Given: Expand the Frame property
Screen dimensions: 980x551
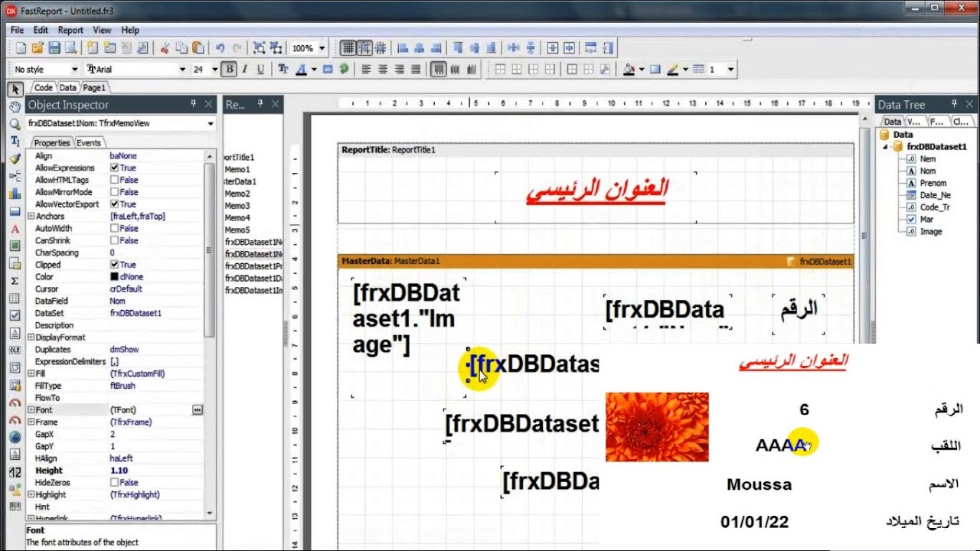Looking at the screenshot, I should click(31, 422).
